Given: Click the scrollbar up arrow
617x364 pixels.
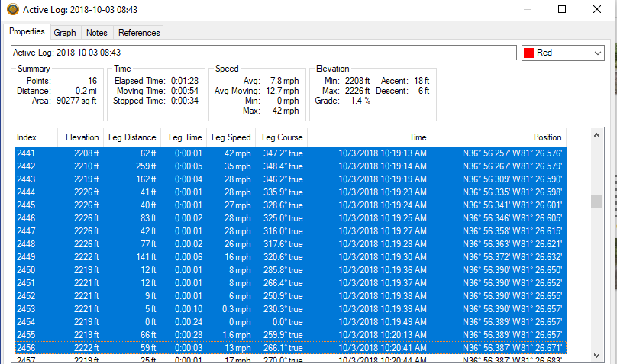Looking at the screenshot, I should point(596,135).
